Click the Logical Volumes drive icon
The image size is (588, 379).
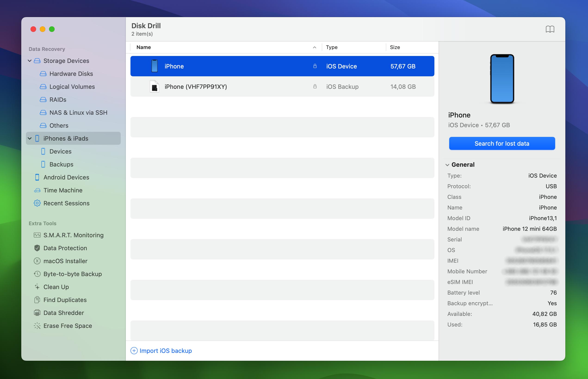[x=43, y=87]
